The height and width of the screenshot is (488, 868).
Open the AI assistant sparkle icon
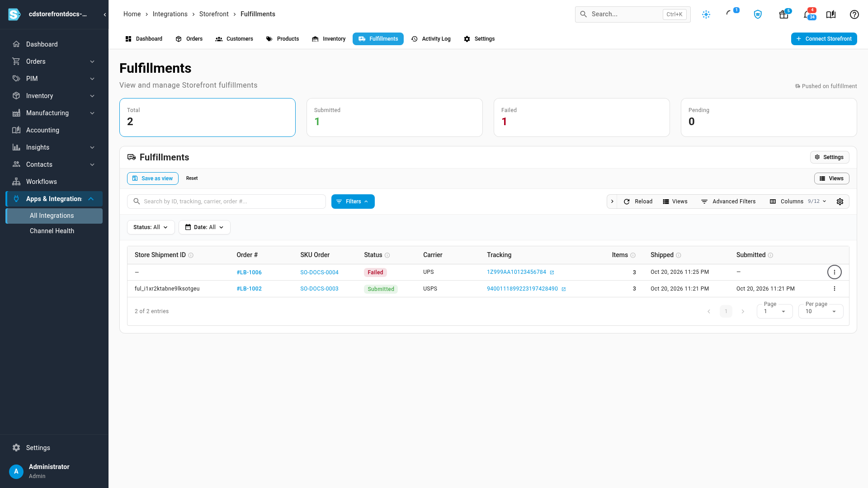click(706, 14)
